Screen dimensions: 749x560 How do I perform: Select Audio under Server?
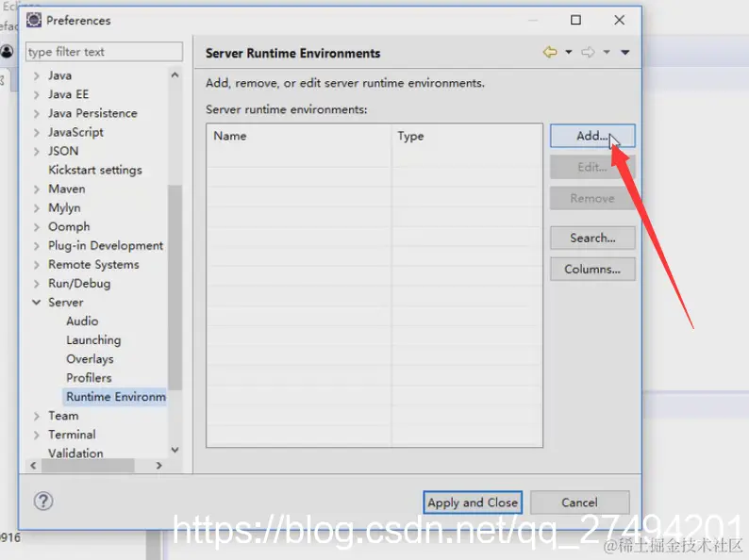click(x=82, y=321)
